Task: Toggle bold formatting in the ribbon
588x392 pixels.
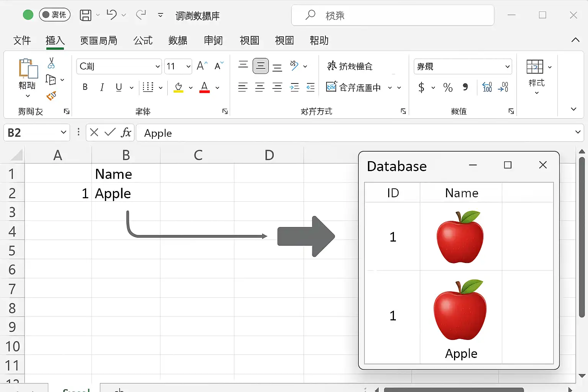Action: coord(85,87)
